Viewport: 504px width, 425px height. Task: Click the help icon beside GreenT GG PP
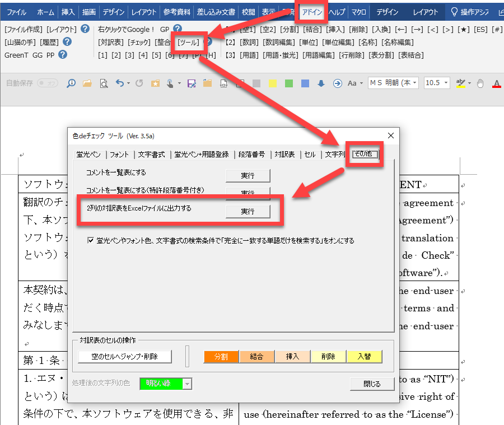coord(63,54)
